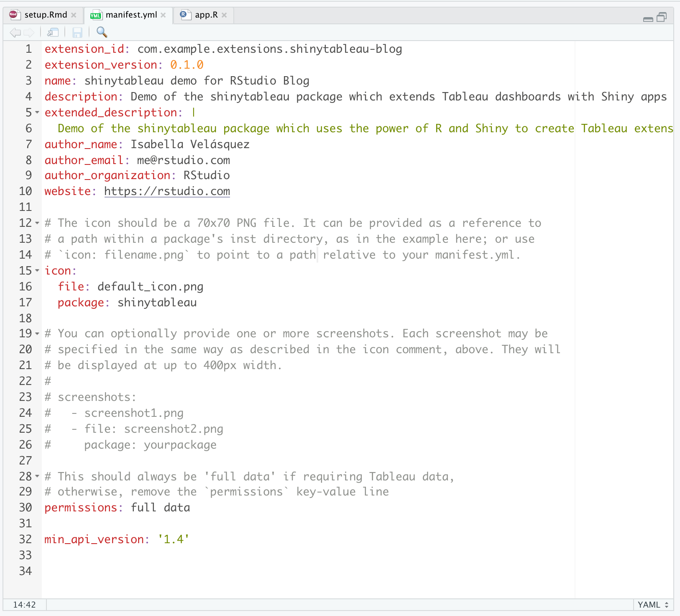Collapse the comment block starting at line 12
The image size is (680, 616).
36,223
